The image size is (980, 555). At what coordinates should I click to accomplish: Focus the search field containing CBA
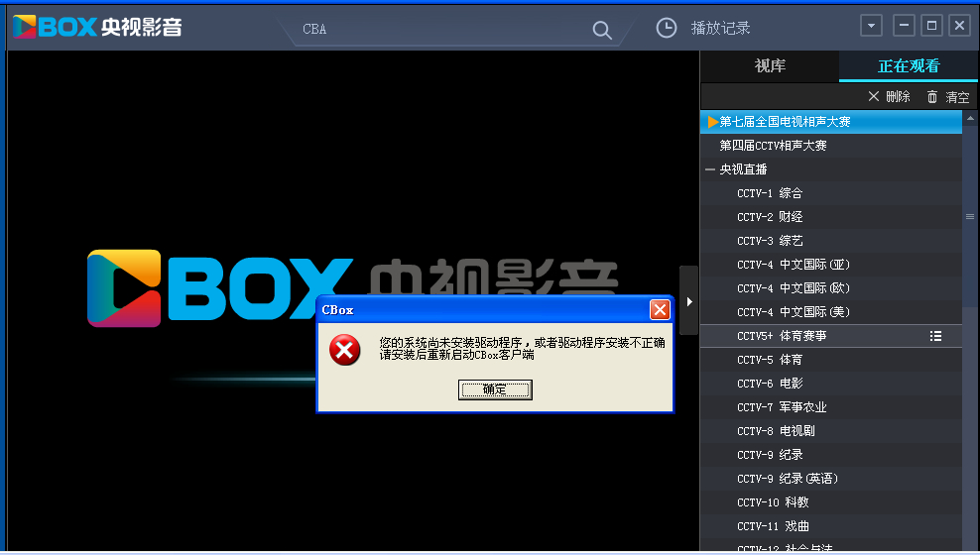tap(443, 30)
